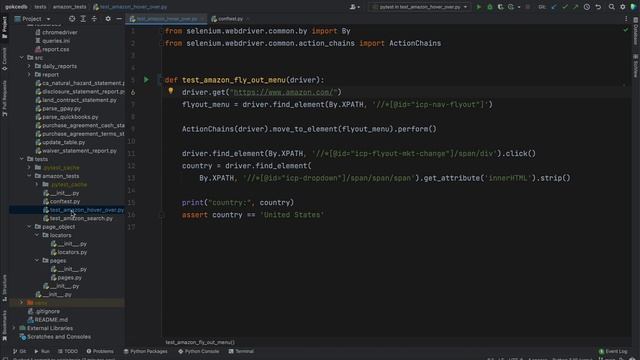Click the amazon_tests breadcrumb
The image size is (640, 360).
pos(69,7)
